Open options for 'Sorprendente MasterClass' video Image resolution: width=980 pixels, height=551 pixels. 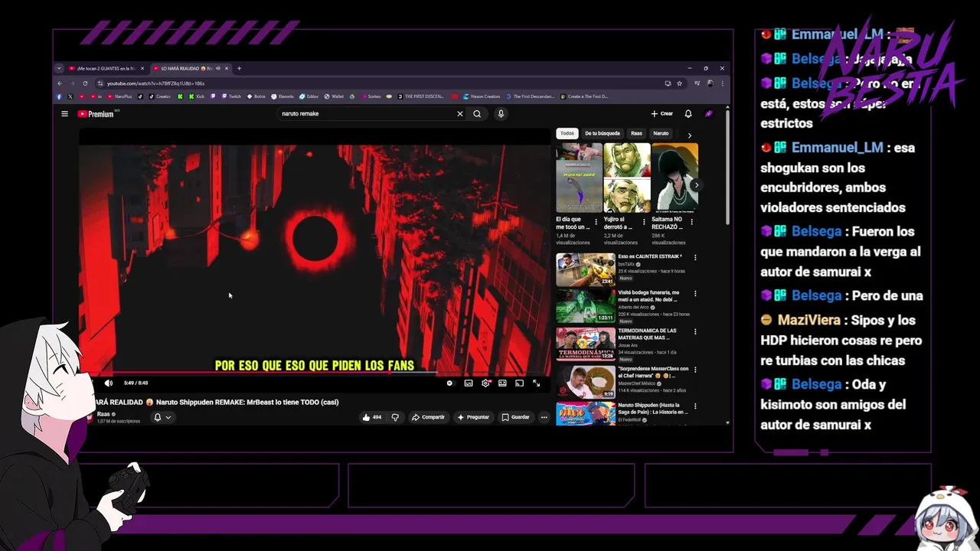[695, 370]
